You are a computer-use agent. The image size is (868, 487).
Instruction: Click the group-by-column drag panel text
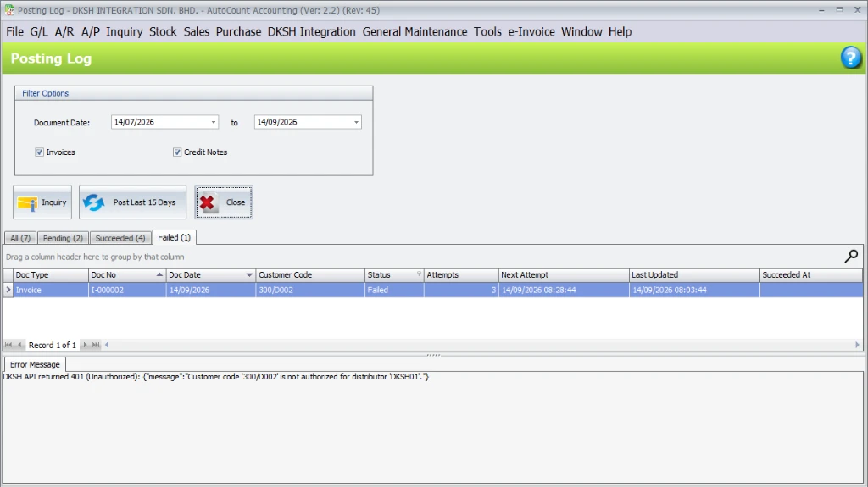[95, 257]
